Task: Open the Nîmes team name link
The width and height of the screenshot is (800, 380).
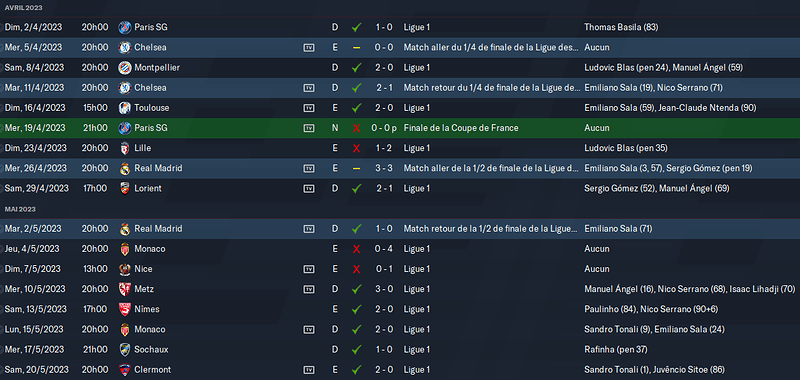Action: click(x=147, y=309)
